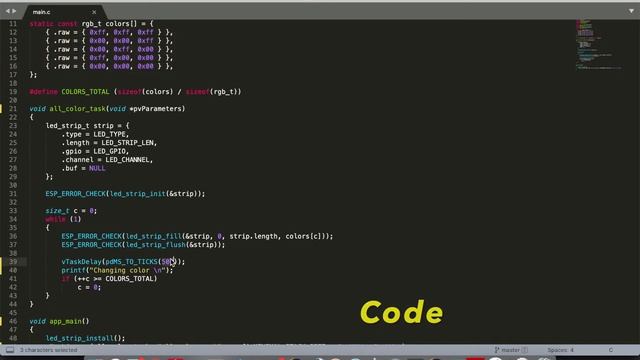640x360 pixels.
Task: Click the '3 characters selected' status text
Action: tap(49, 350)
